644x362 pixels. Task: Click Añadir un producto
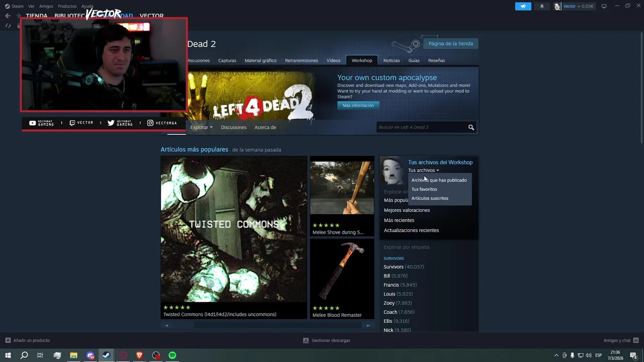click(x=27, y=340)
